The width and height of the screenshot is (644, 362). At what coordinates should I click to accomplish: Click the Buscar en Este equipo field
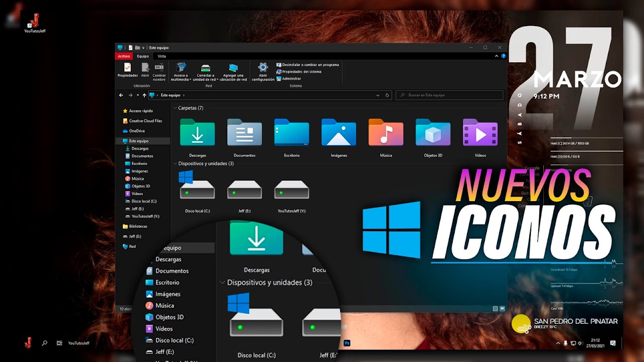pyautogui.click(x=449, y=95)
